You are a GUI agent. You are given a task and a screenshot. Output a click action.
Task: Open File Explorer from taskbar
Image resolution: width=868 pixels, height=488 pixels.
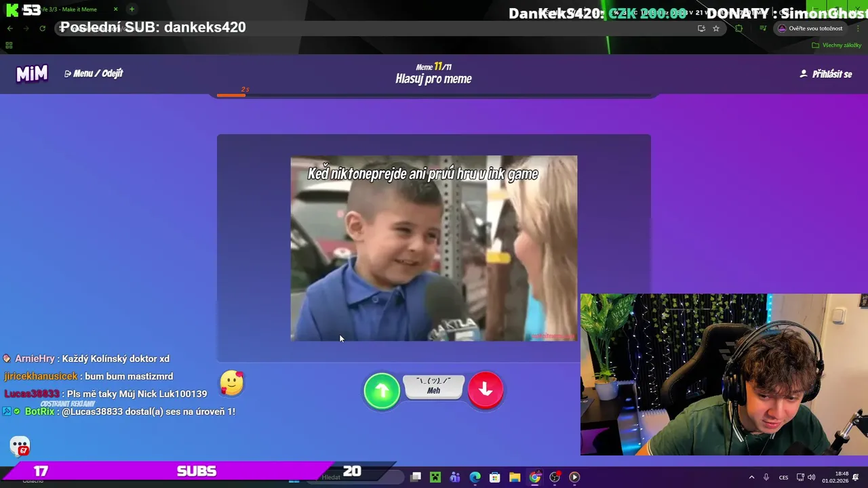pyautogui.click(x=515, y=477)
